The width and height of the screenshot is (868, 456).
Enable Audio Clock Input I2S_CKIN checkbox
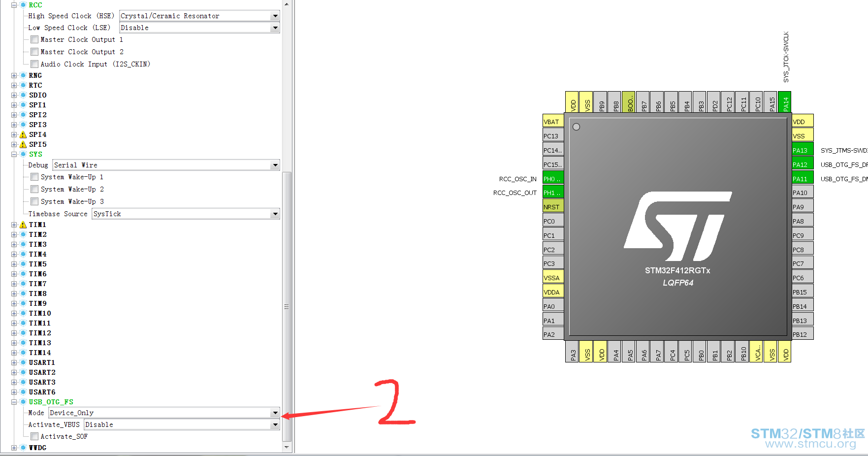[34, 64]
